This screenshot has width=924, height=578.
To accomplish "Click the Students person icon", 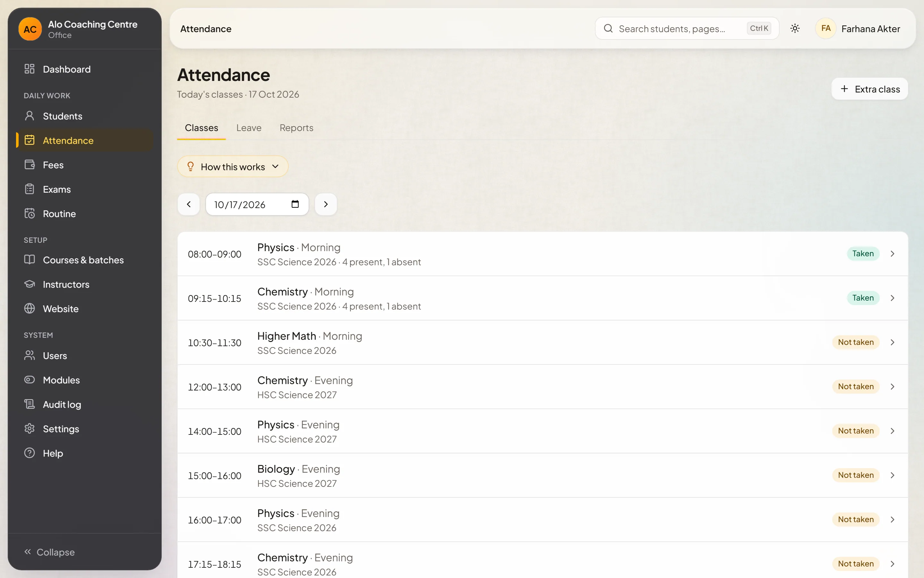I will coord(30,116).
